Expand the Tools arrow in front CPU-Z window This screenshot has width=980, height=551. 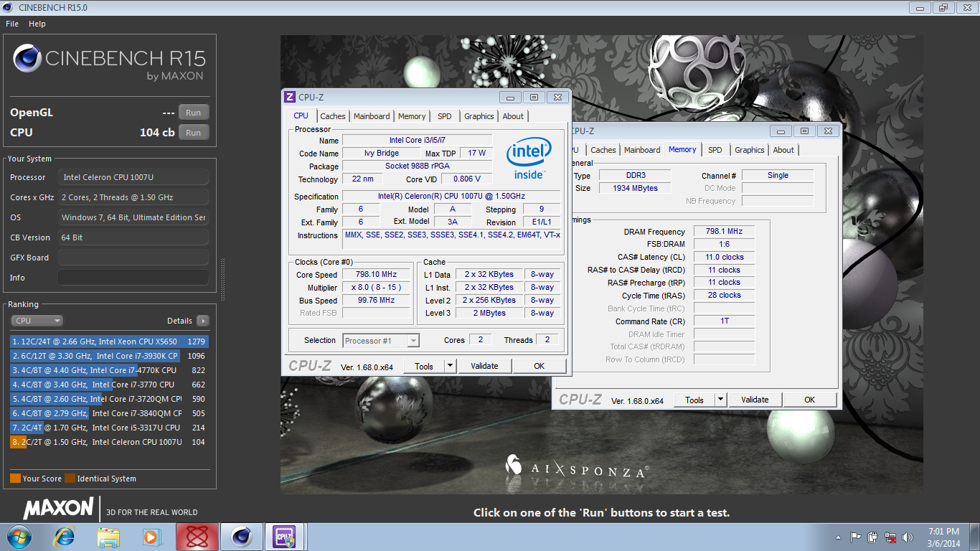(x=450, y=366)
